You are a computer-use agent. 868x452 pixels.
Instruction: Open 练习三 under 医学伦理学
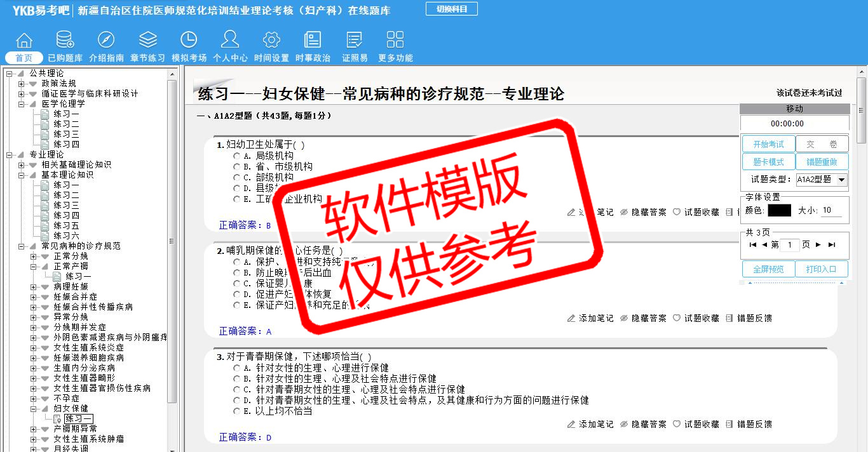(x=66, y=134)
